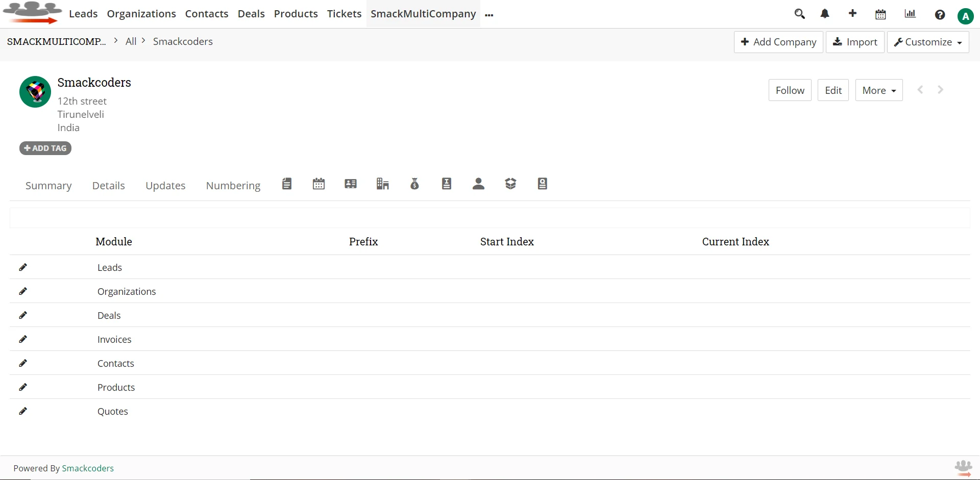The image size is (980, 480).
Task: Edit the Leads row using its pencil icon
Action: (23, 267)
